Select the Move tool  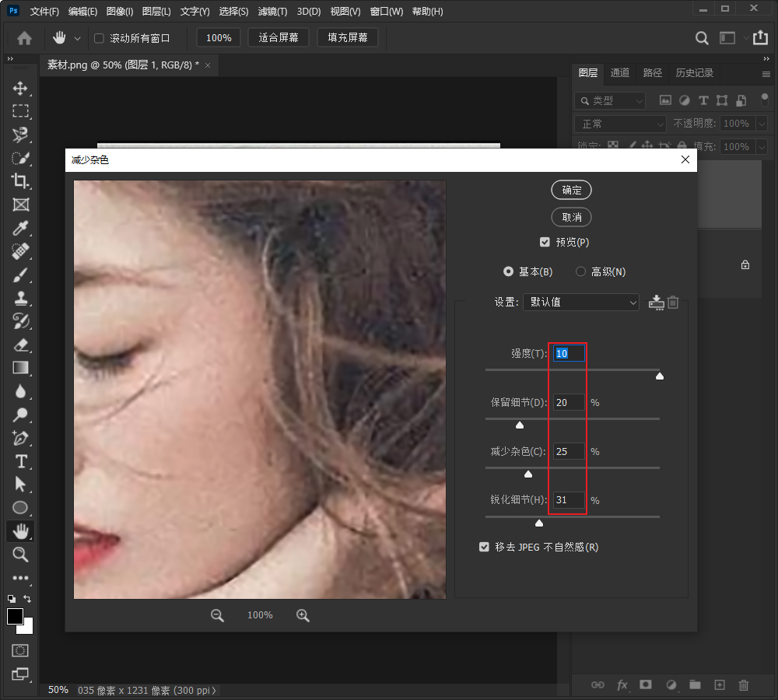point(20,89)
